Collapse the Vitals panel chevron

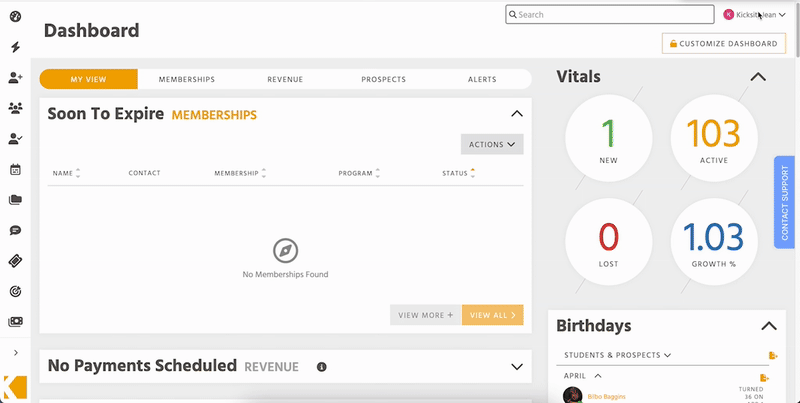758,77
